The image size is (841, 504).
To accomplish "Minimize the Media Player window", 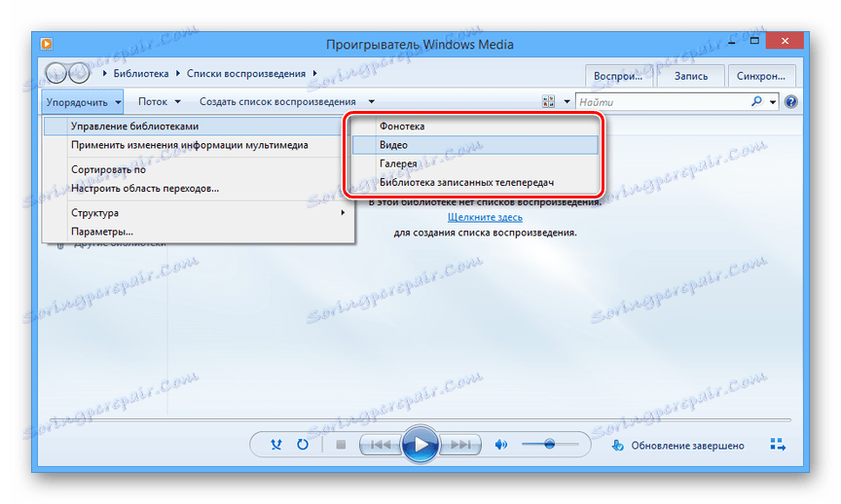I will [x=732, y=41].
